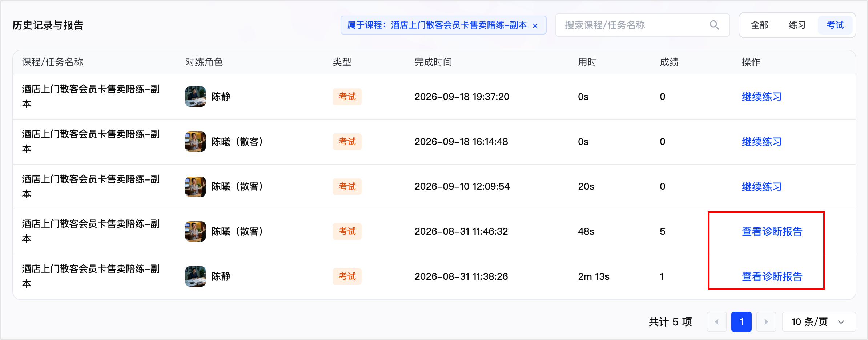Open the 10 条/页 page size dropdown
Image resolution: width=868 pixels, height=340 pixels.
(x=819, y=322)
